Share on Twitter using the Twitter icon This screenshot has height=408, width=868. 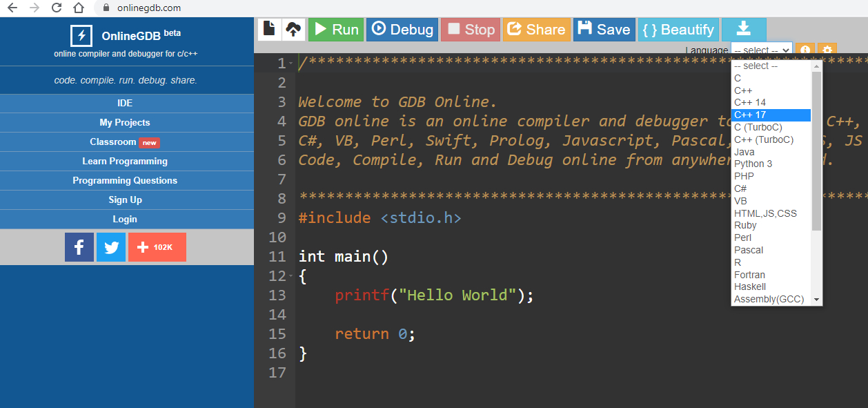click(111, 247)
